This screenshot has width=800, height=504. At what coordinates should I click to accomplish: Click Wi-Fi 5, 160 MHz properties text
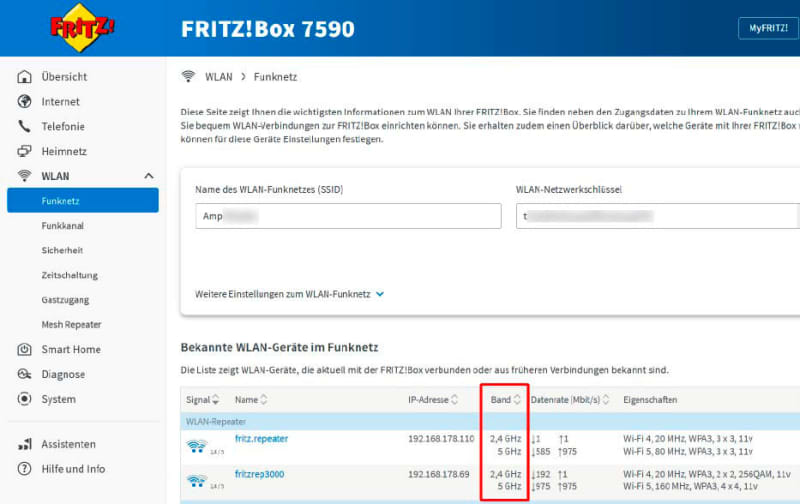click(x=690, y=487)
